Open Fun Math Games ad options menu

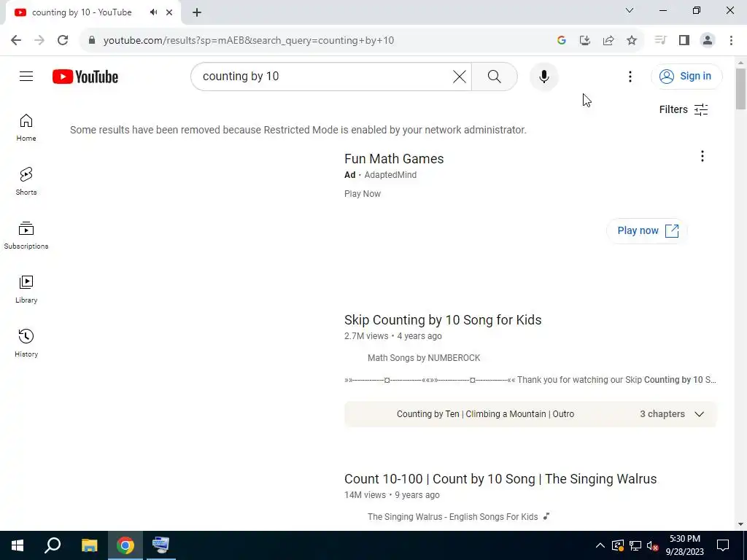click(702, 156)
